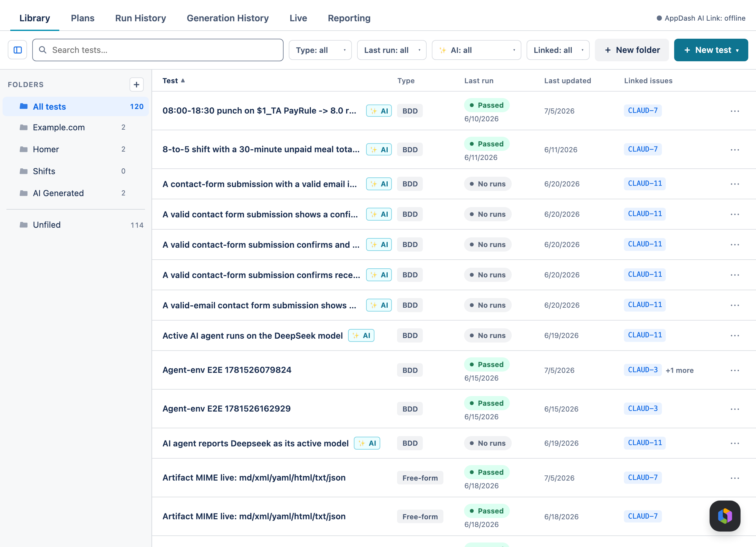The height and width of the screenshot is (547, 756).
Task: Open the floating assistant widget icon
Action: [x=725, y=516]
